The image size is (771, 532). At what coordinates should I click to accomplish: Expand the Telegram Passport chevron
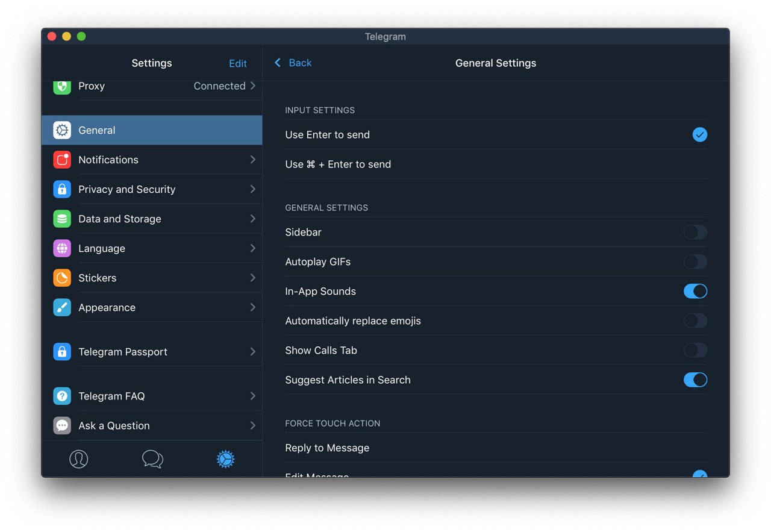[x=253, y=352]
